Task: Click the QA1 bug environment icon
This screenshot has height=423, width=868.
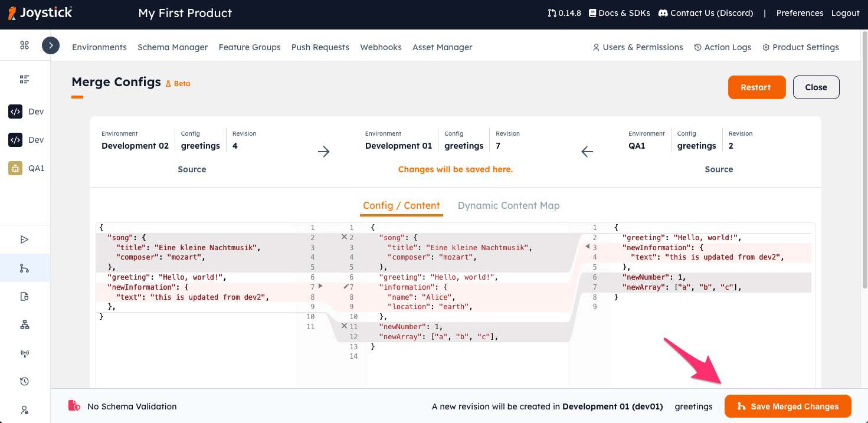Action: [15, 168]
